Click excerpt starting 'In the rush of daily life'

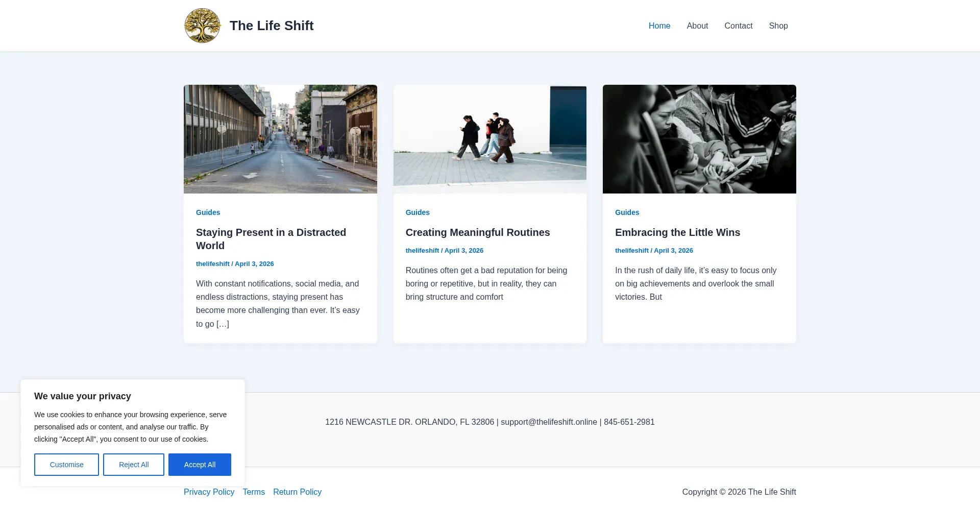(x=696, y=284)
